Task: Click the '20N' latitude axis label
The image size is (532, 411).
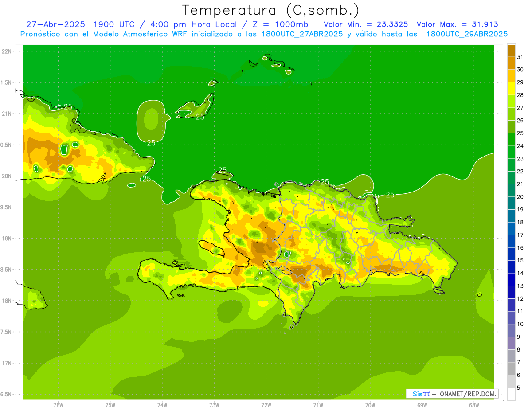Action: (x=8, y=176)
